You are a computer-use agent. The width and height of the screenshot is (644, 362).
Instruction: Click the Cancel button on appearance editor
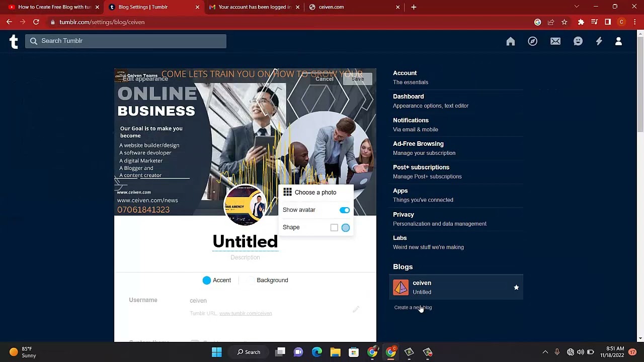pyautogui.click(x=325, y=79)
